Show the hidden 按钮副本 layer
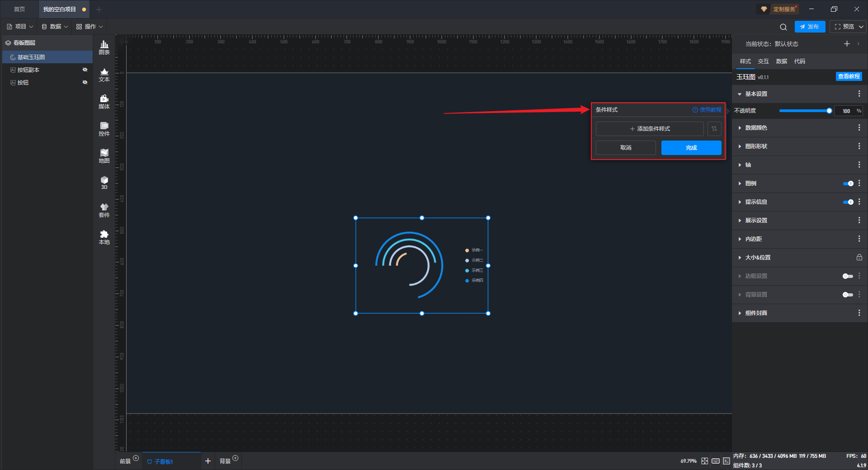Viewport: 868px width, 470px height. (x=85, y=70)
